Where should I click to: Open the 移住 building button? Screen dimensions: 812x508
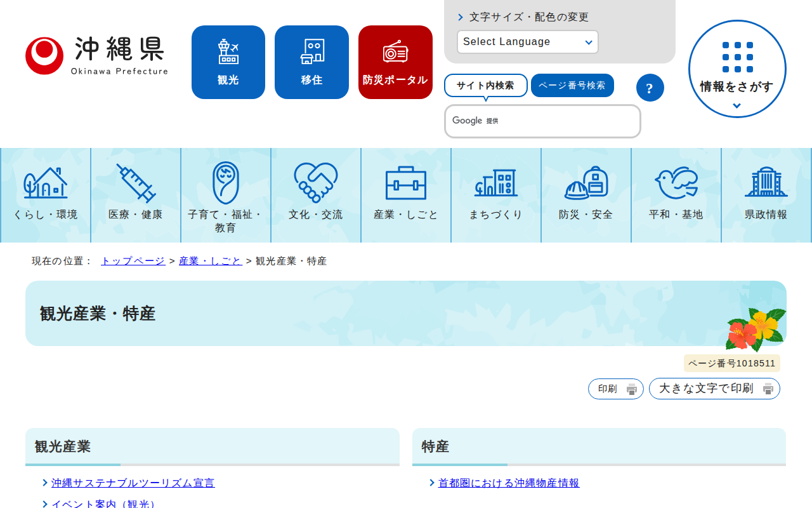point(311,62)
